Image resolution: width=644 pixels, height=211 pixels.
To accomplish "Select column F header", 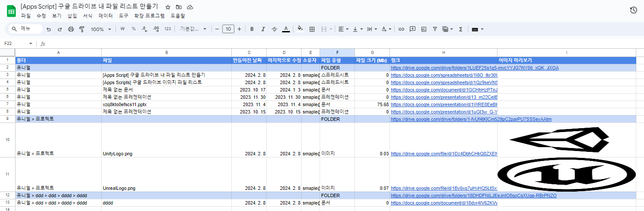I will [337, 53].
